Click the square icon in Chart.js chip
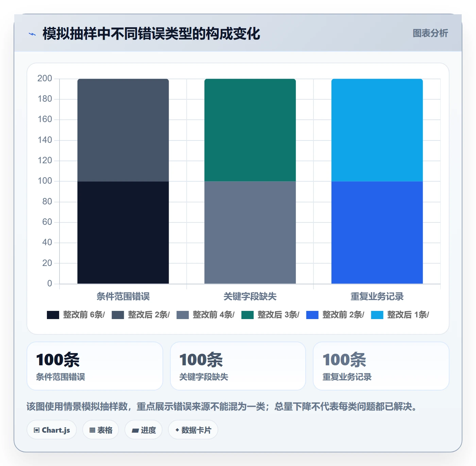Screen dimensions: 476x466 point(37,430)
